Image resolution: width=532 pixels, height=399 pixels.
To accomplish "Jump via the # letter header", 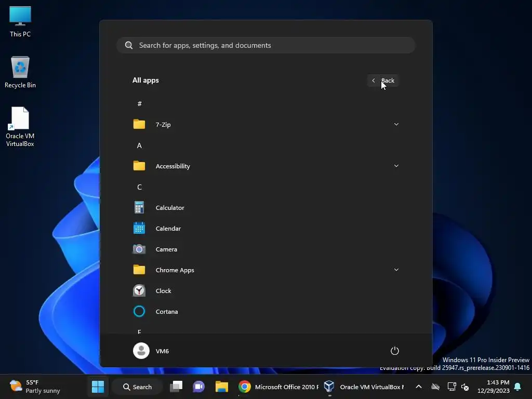I will pos(139,103).
